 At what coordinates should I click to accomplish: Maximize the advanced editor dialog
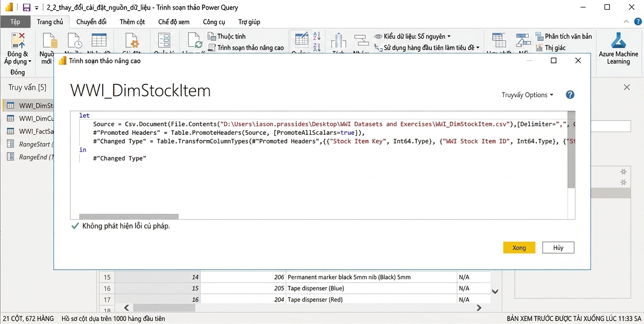pyautogui.click(x=553, y=61)
